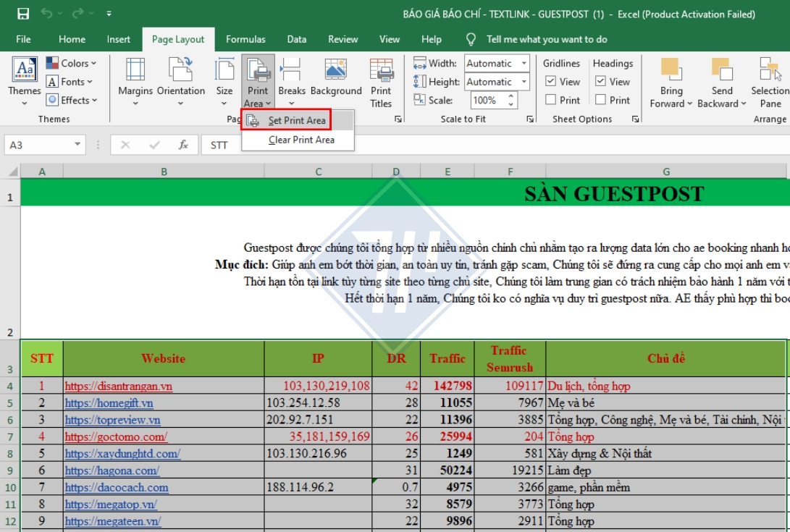
Task: Expand the theme Fonts dropdown
Action: click(x=69, y=82)
